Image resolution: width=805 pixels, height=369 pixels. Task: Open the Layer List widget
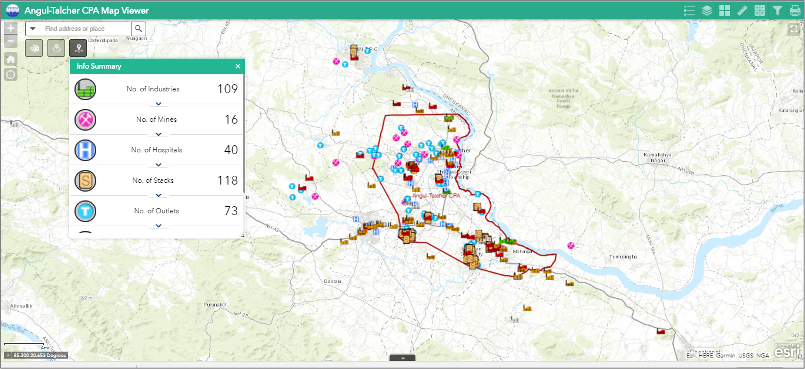click(707, 10)
